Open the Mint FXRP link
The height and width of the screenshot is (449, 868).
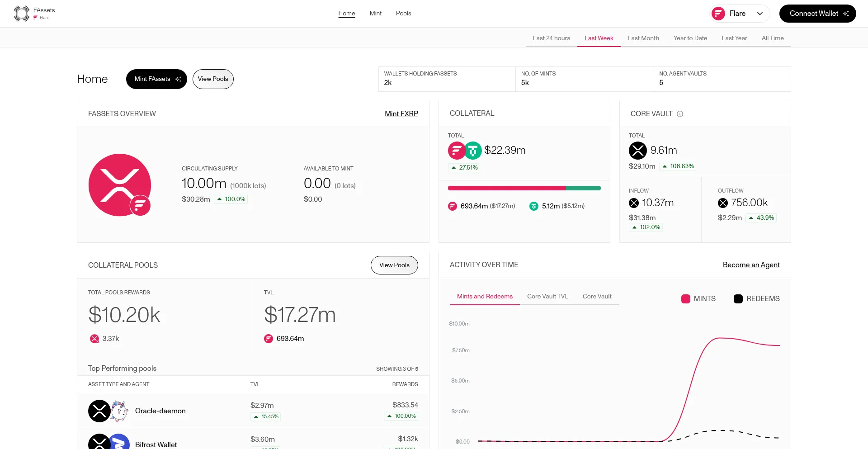click(x=401, y=114)
